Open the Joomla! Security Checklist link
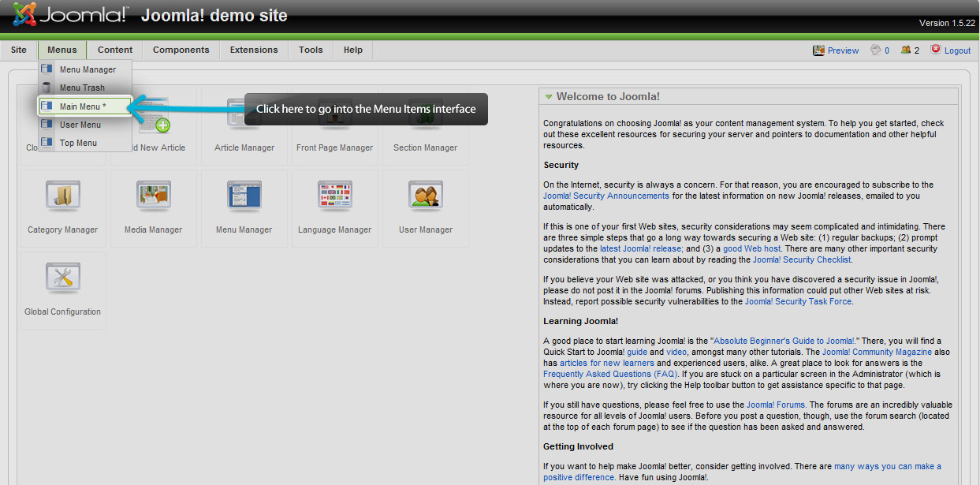Screen dimensions: 980x485 tap(802, 259)
